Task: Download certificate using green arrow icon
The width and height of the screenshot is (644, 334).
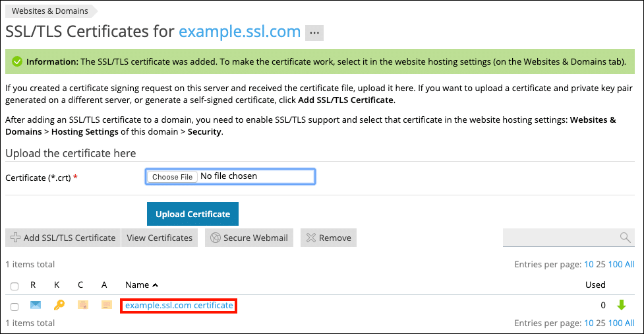Action: click(620, 305)
